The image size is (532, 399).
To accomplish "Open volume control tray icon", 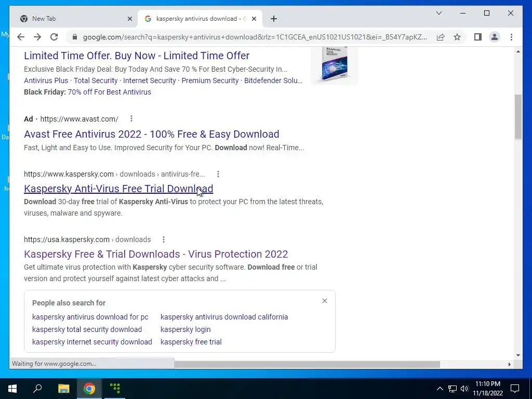I will 464,389.
